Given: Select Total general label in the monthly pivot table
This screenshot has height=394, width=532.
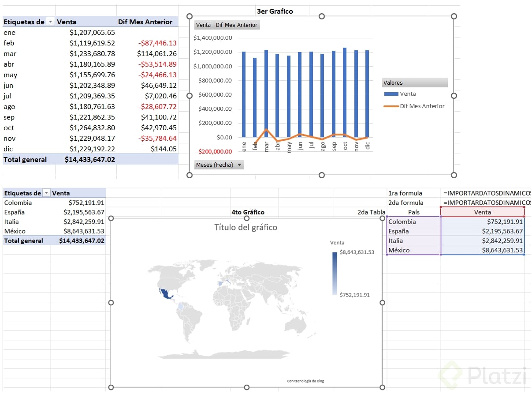Looking at the screenshot, I should pyautogui.click(x=29, y=159).
